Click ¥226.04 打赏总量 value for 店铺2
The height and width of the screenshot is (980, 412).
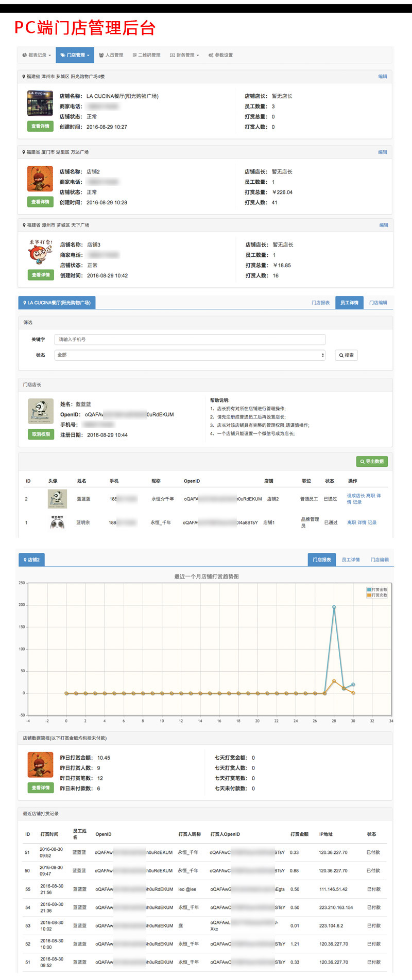[x=282, y=192]
